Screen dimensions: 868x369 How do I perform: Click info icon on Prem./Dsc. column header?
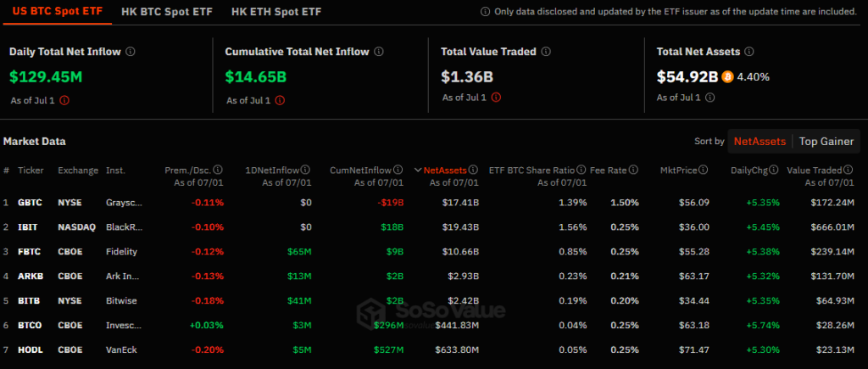click(x=218, y=170)
